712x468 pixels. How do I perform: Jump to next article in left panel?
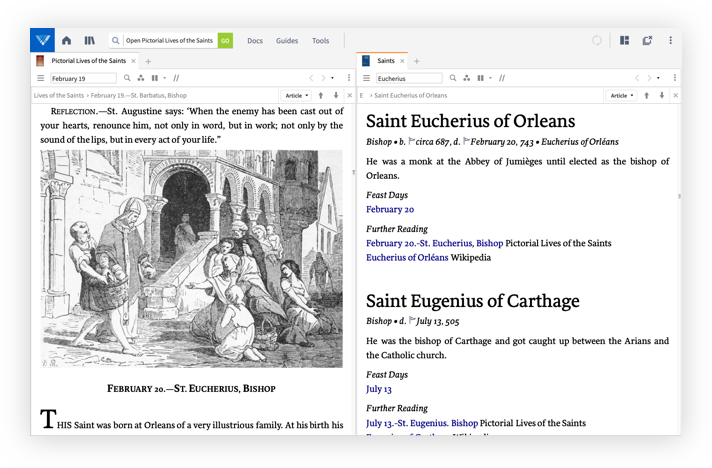[x=336, y=95]
